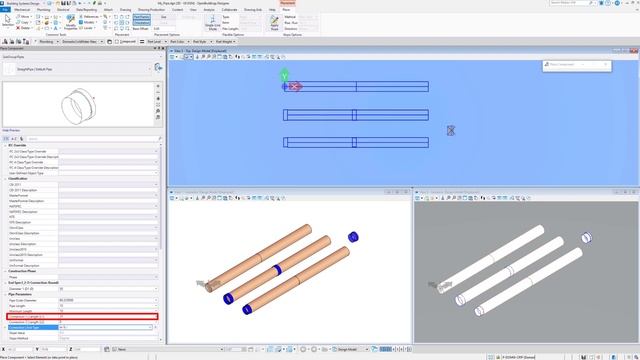This screenshot has height=360, width=640.
Task: Collapse the IFC Override property group
Action: (x=5, y=145)
